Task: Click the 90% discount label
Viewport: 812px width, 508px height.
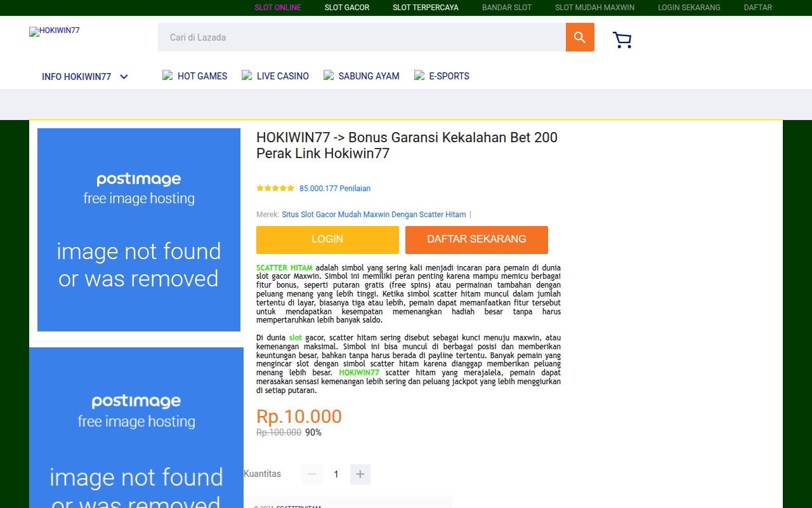Action: coord(313,432)
